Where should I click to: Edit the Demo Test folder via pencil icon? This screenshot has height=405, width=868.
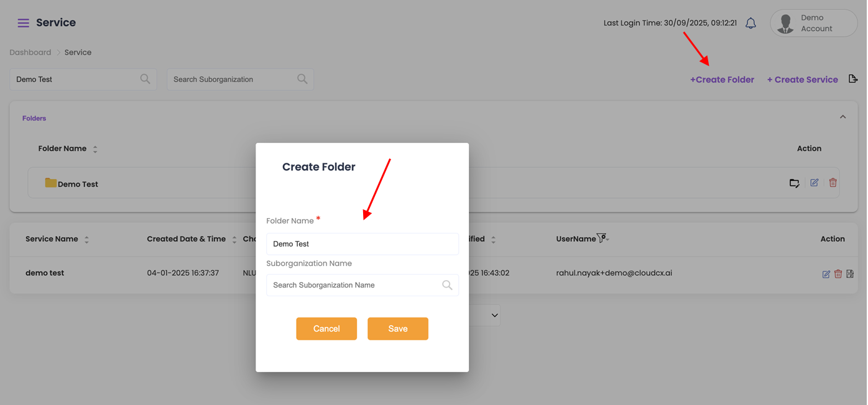click(x=814, y=183)
